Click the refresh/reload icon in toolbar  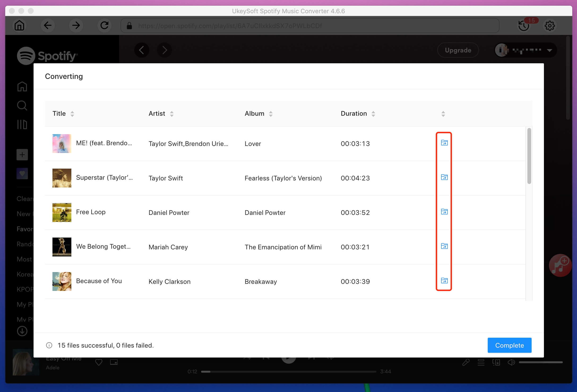[104, 25]
